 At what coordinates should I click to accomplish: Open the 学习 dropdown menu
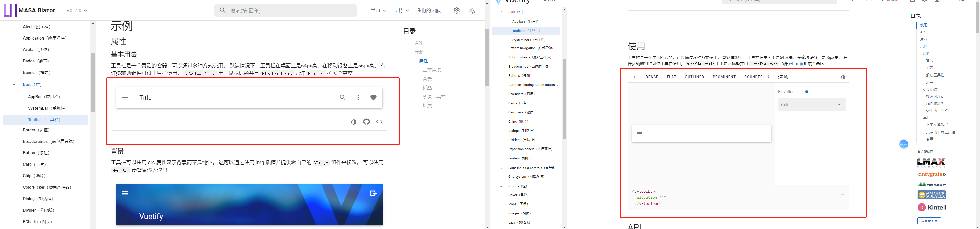click(x=378, y=11)
